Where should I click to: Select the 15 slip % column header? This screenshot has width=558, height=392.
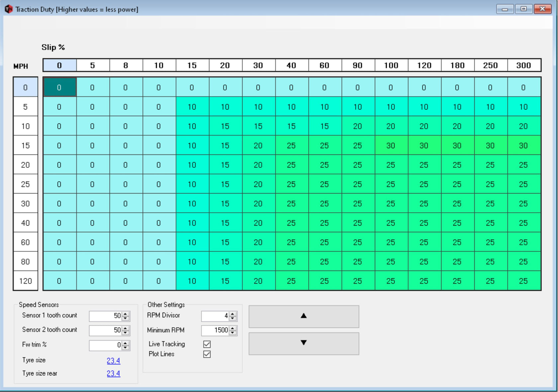(x=192, y=65)
